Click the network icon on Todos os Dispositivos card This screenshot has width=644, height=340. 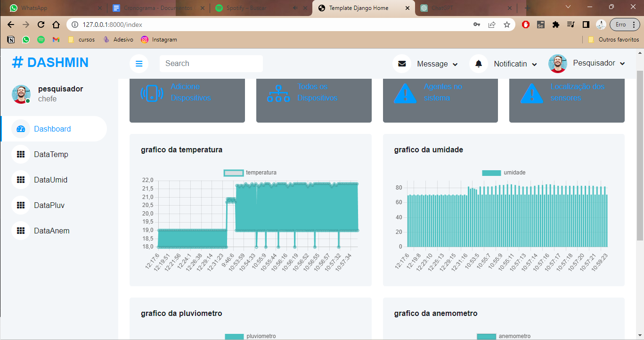[x=278, y=93]
